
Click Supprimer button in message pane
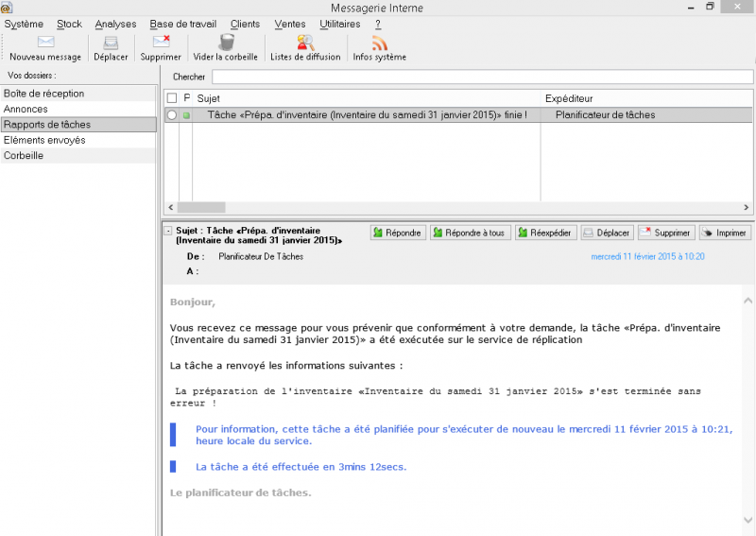[666, 233]
